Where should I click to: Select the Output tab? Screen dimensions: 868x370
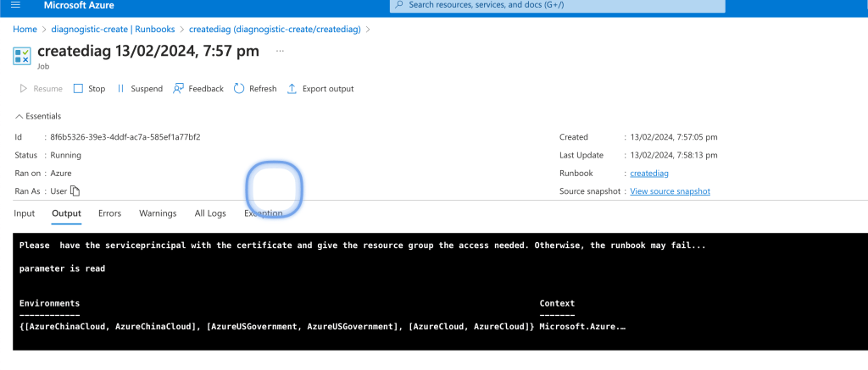(x=66, y=213)
